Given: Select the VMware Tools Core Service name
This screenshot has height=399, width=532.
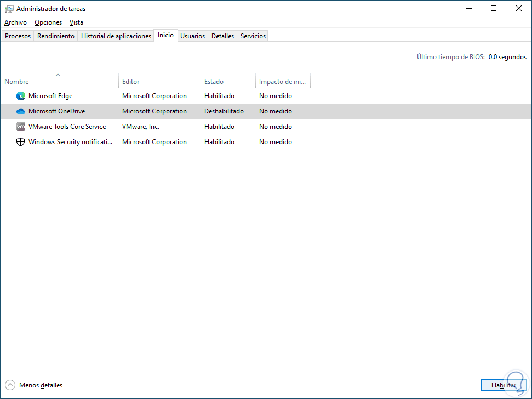Looking at the screenshot, I should tap(67, 127).
